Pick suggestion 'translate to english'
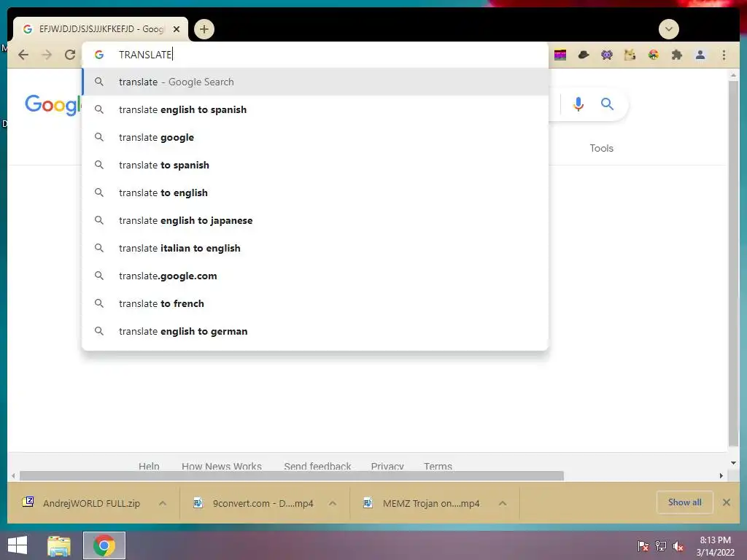The image size is (747, 560). pos(315,192)
